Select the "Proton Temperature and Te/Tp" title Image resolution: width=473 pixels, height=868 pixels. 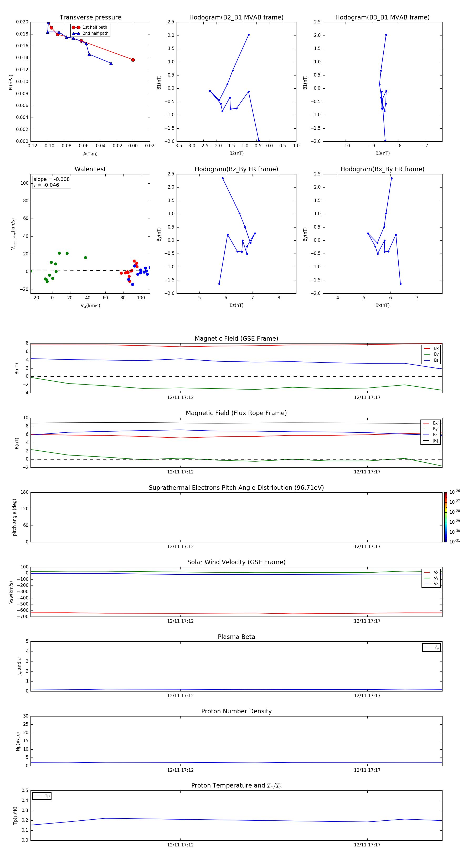point(236,786)
